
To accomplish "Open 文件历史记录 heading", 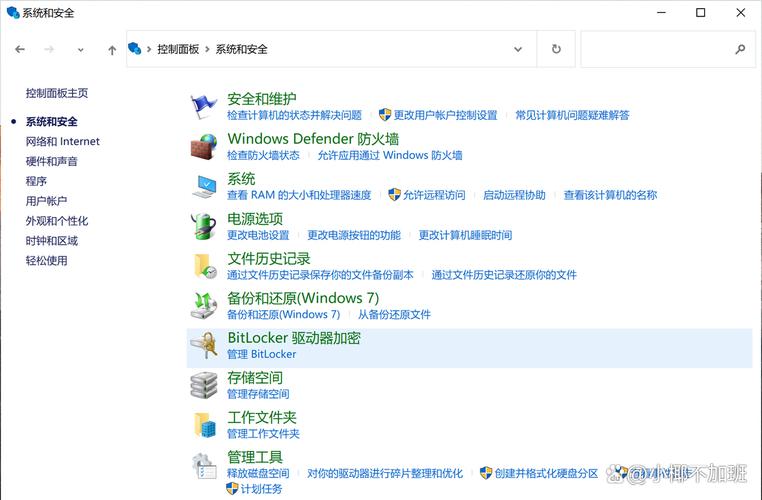I will click(x=269, y=259).
